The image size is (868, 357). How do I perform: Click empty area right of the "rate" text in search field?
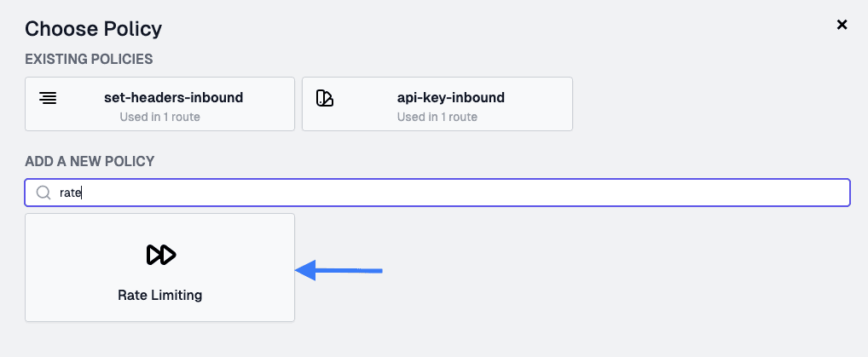coord(465,193)
